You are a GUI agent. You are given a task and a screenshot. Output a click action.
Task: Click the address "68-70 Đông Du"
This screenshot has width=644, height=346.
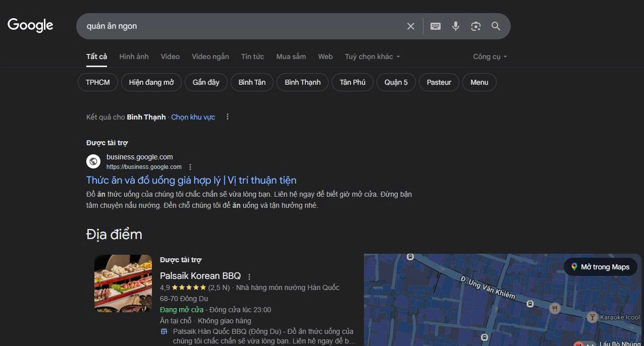coord(184,299)
